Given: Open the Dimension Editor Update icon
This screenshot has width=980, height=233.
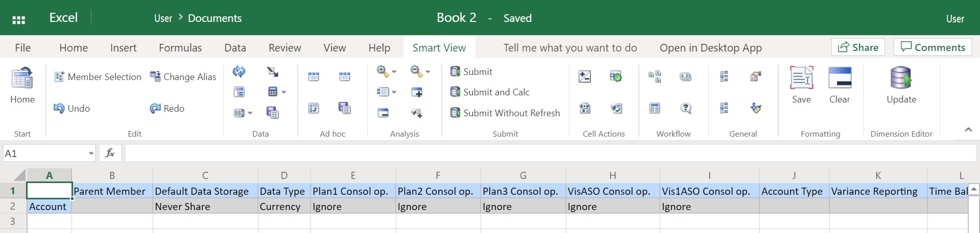Looking at the screenshot, I should click(901, 79).
